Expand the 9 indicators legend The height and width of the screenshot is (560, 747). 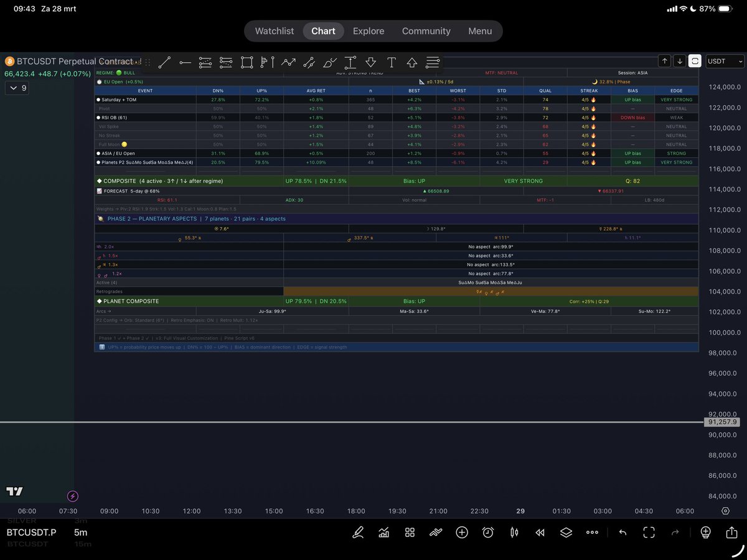[16, 88]
